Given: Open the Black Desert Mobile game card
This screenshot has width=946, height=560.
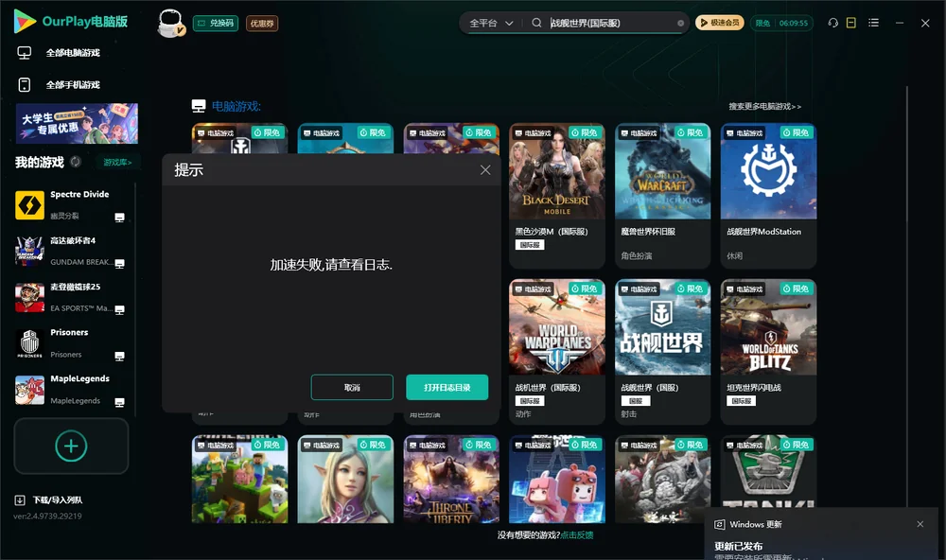Looking at the screenshot, I should (557, 196).
